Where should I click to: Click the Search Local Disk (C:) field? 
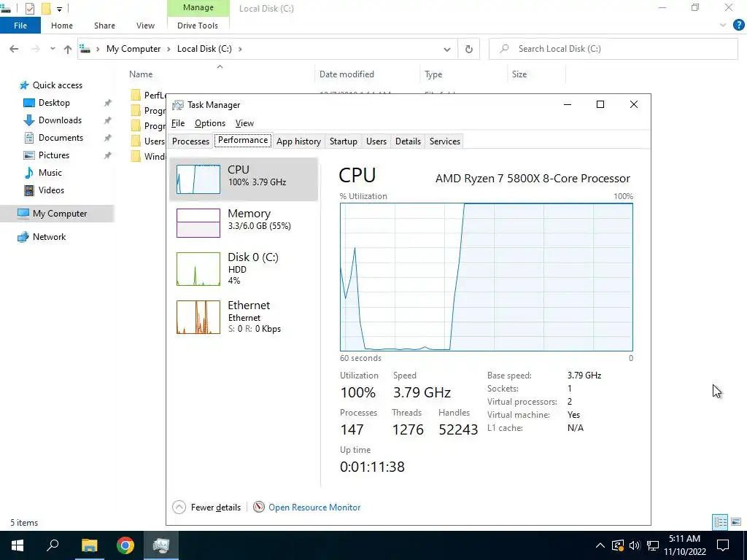pyautogui.click(x=613, y=49)
